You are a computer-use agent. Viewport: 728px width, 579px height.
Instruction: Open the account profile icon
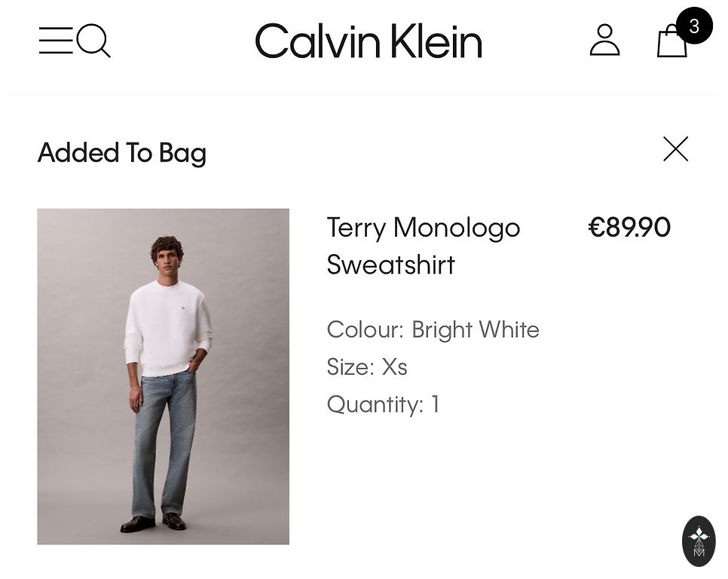(x=604, y=40)
